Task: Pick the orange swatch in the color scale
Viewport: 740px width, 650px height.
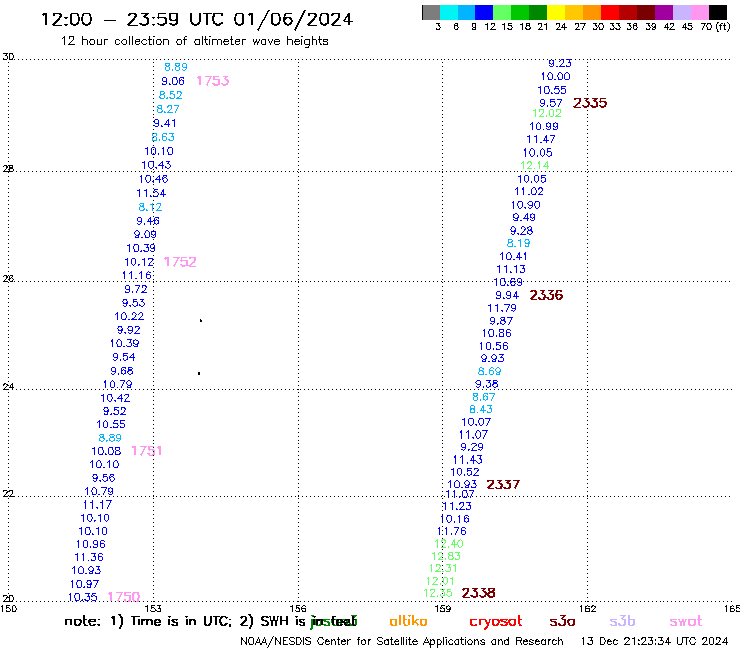Action: [x=592, y=12]
